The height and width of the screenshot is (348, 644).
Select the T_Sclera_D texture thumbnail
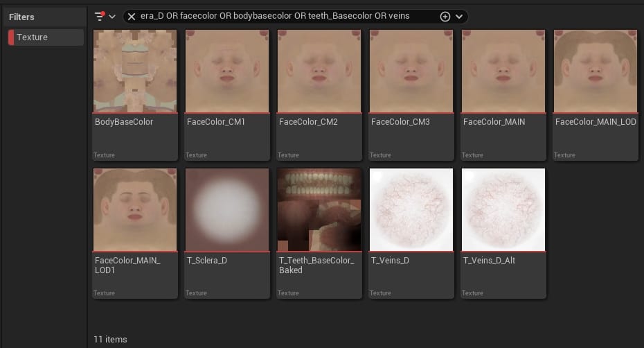(x=227, y=209)
